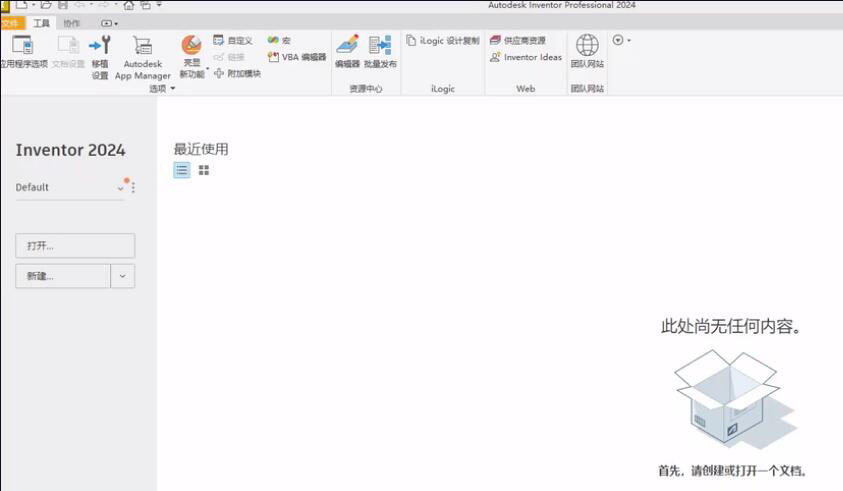The height and width of the screenshot is (491, 843).
Task: Switch recent files to grid view
Action: [x=204, y=170]
